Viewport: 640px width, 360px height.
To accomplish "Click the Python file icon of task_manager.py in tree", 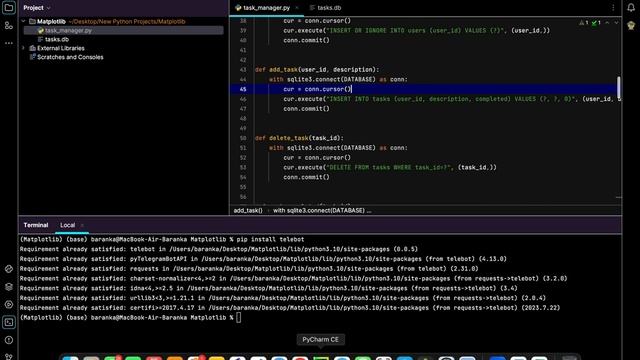I will tap(40, 31).
